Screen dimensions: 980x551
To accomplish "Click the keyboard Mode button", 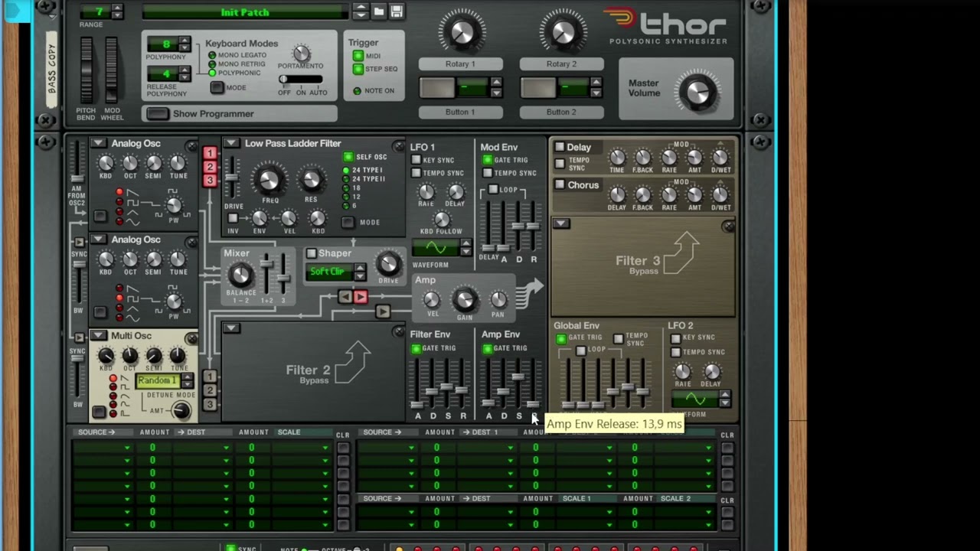I will [x=217, y=87].
